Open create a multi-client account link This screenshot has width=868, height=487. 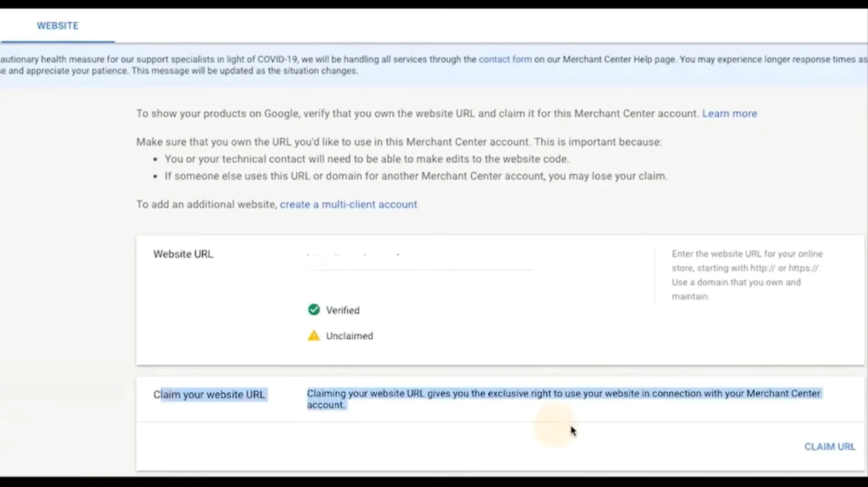tap(348, 204)
